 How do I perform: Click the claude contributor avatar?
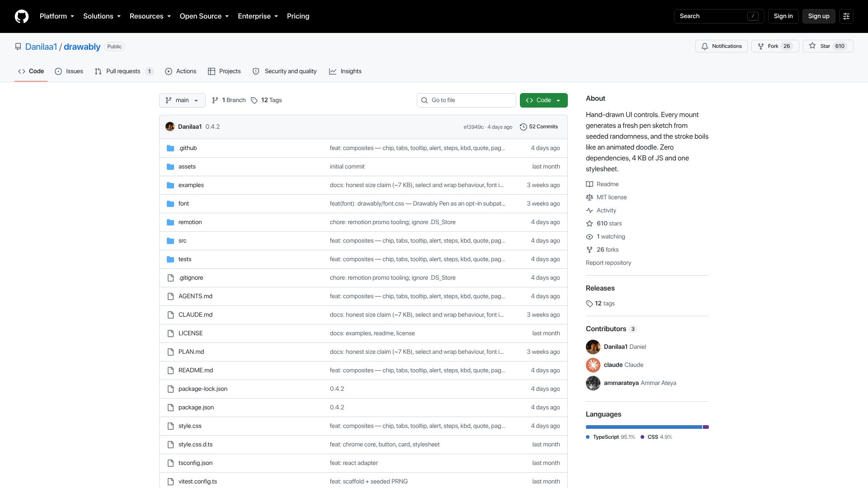593,365
